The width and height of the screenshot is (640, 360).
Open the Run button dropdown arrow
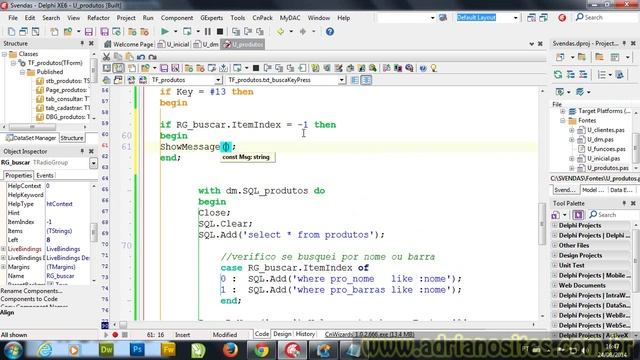[176, 31]
